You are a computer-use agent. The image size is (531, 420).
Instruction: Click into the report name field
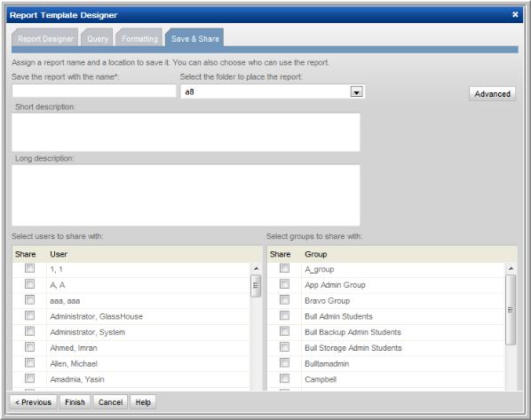coord(94,91)
